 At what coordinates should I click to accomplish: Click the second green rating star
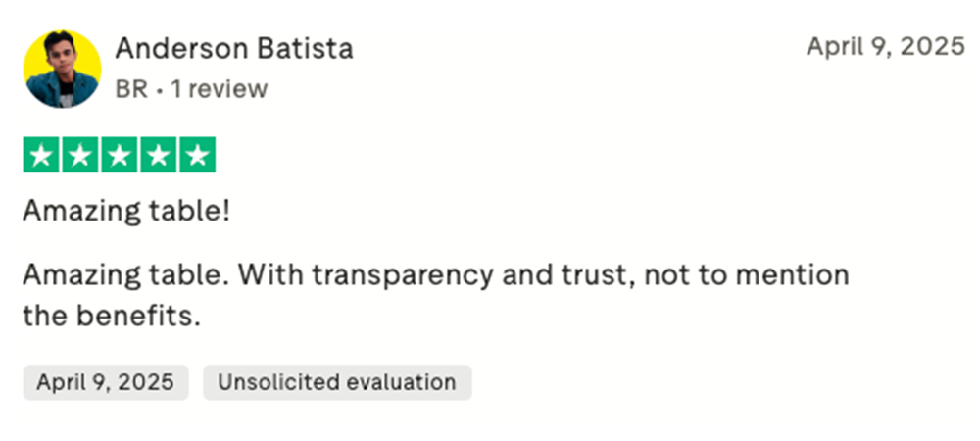[79, 155]
